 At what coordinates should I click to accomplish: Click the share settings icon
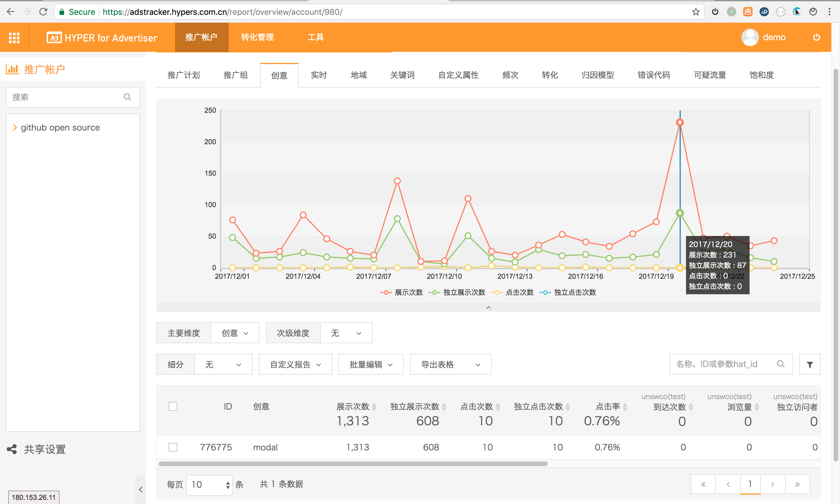pos(12,449)
